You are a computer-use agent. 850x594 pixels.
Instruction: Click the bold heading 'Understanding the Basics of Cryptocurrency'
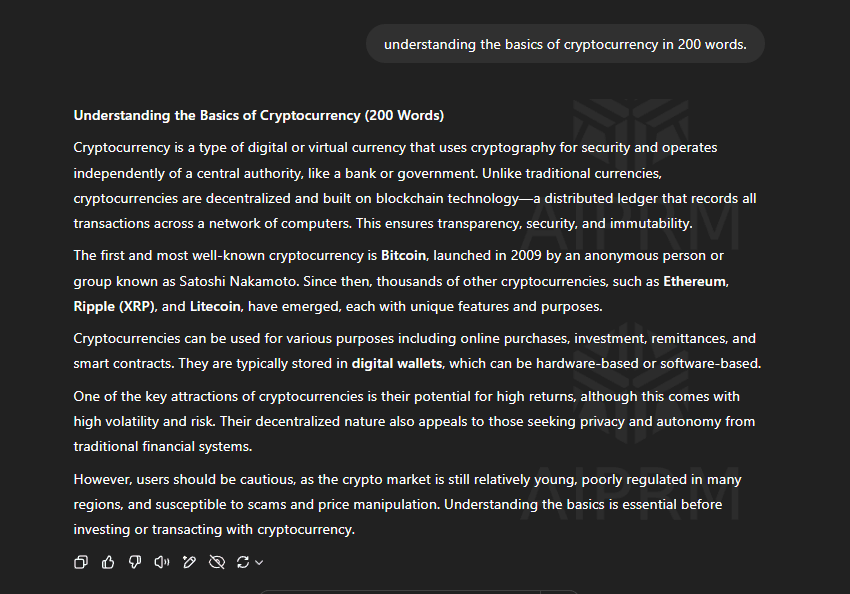(217, 115)
